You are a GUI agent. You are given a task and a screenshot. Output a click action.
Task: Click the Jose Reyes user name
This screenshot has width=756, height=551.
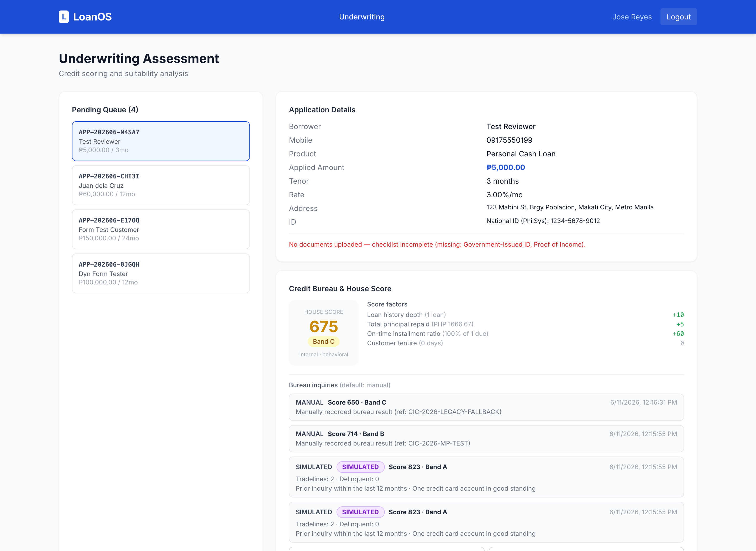pyautogui.click(x=632, y=17)
